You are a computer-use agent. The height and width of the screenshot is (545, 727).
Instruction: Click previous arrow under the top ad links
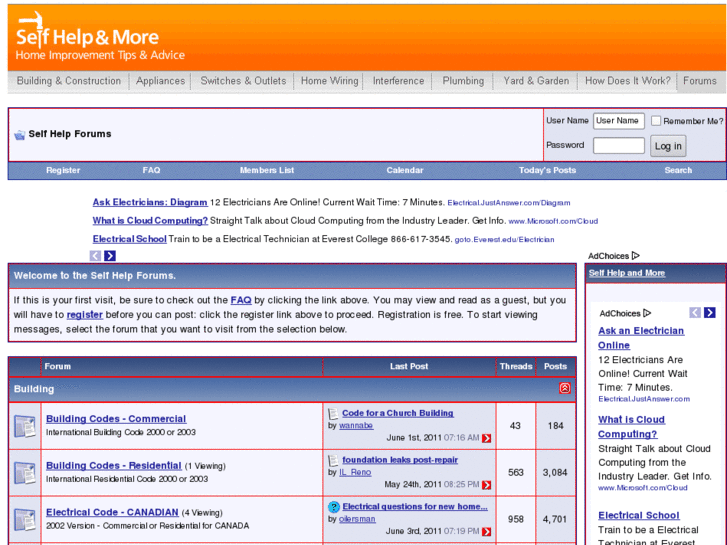pyautogui.click(x=95, y=256)
